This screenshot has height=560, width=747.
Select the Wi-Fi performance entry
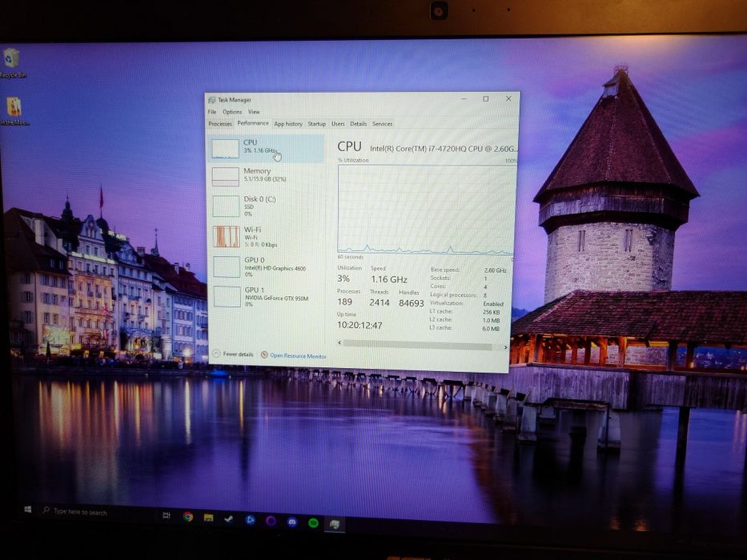pyautogui.click(x=266, y=236)
